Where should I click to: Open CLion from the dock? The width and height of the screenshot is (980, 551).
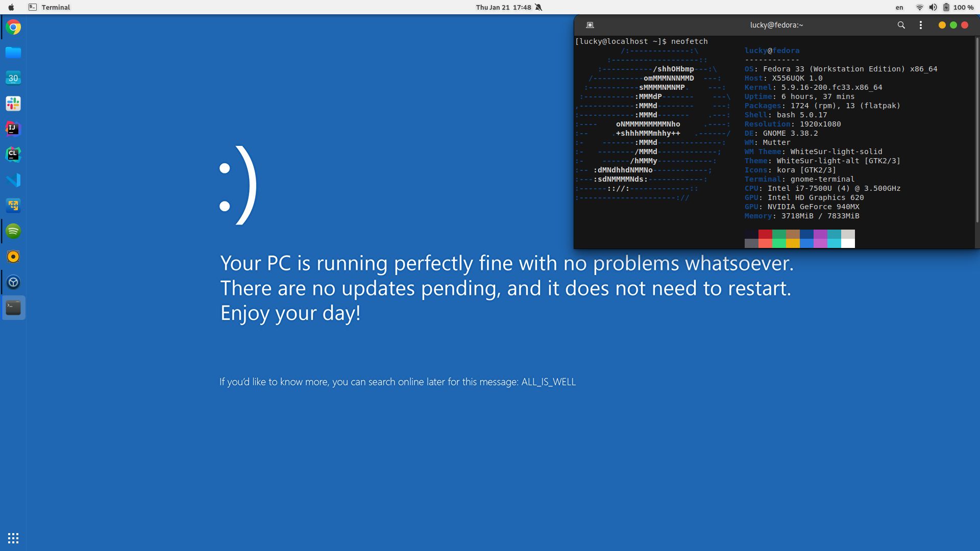click(13, 155)
